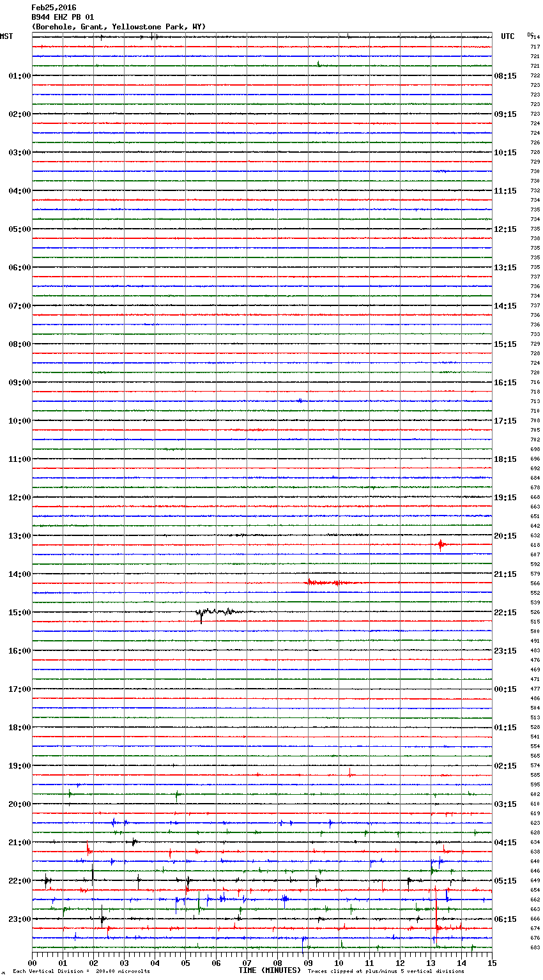543x980 pixels.
Task: Click the 06:15 UTC time label
Action: coord(505,919)
